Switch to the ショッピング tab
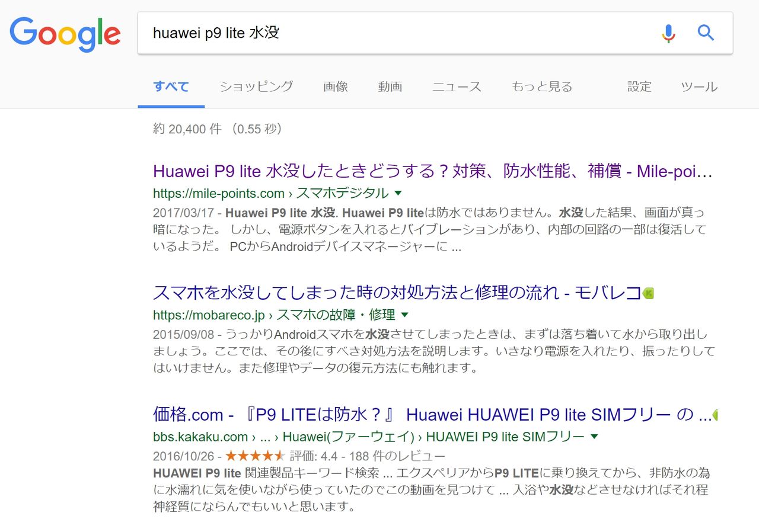 point(256,87)
